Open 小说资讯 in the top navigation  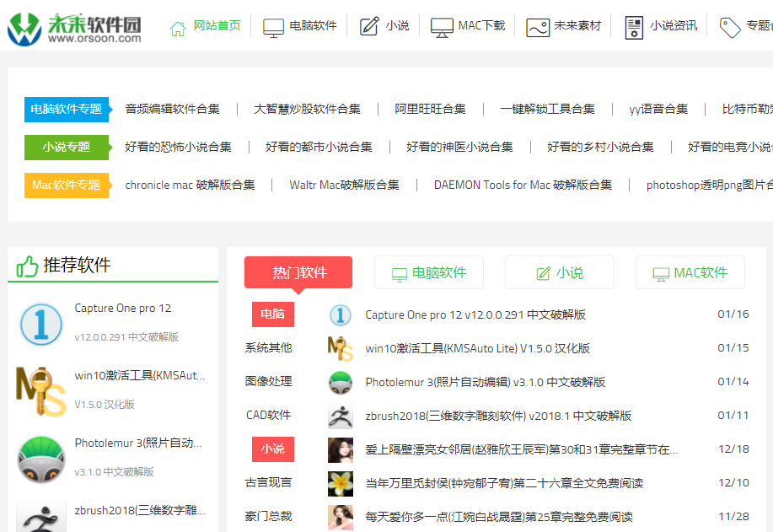[x=674, y=25]
